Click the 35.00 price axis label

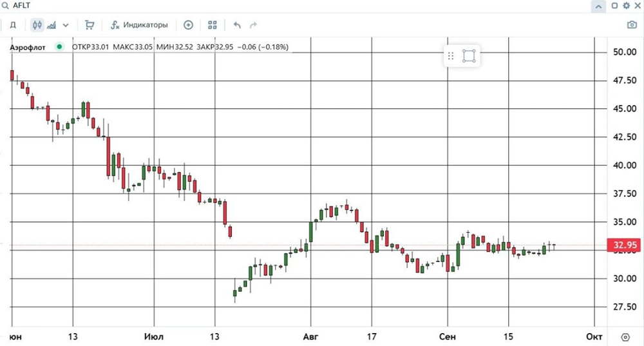click(x=625, y=222)
